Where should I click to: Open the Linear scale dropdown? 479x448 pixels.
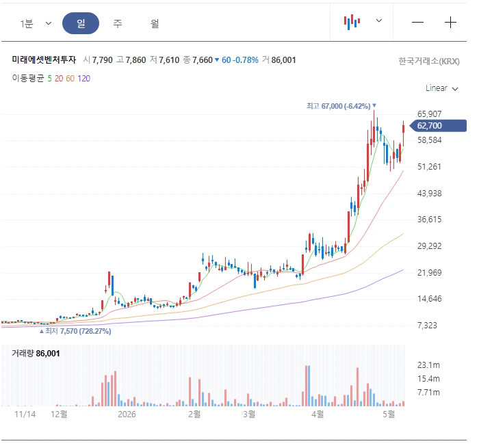click(x=442, y=88)
